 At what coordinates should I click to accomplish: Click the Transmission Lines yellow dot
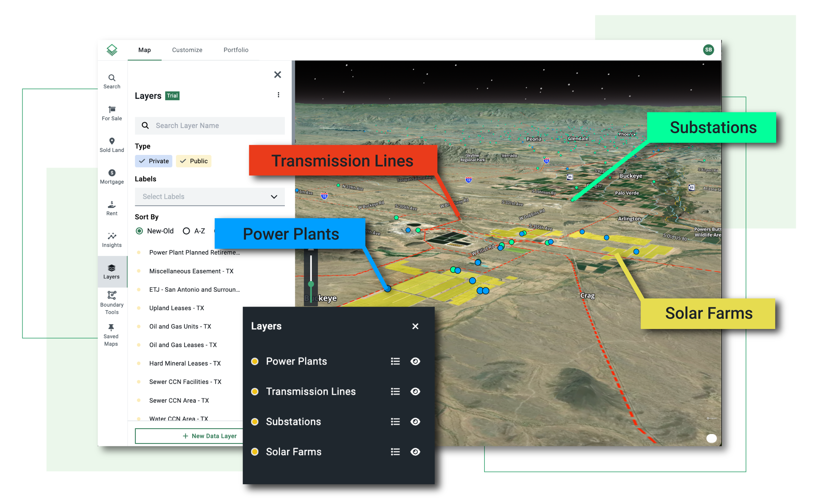click(255, 391)
